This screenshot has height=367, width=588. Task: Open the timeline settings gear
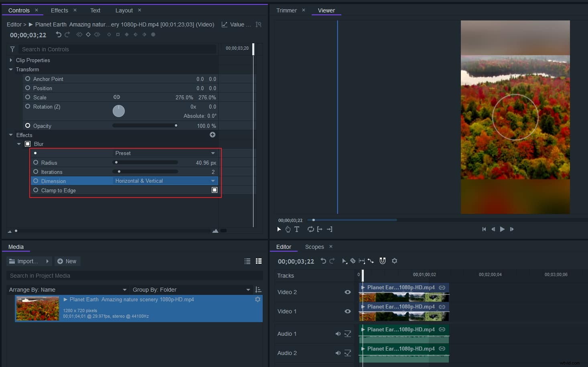pyautogui.click(x=394, y=261)
